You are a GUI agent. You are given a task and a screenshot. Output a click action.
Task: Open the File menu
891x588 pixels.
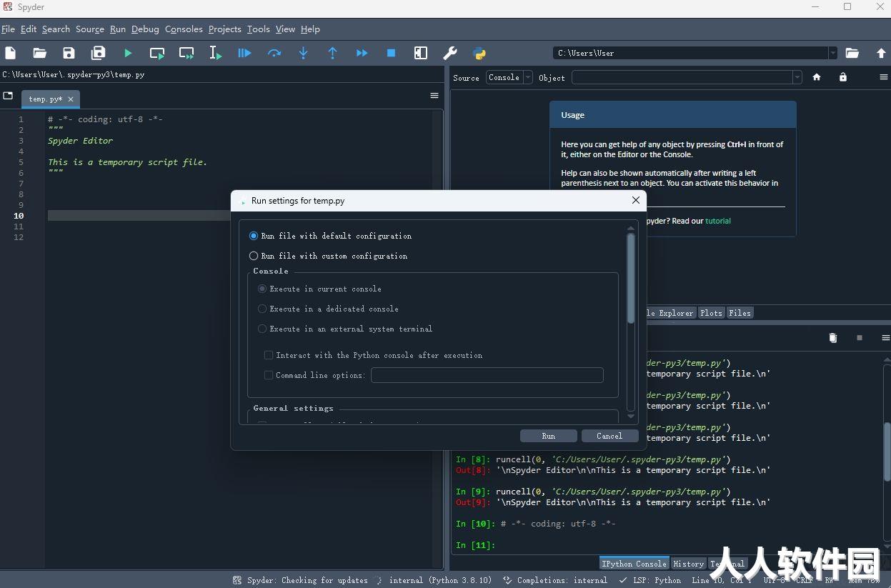[x=8, y=29]
